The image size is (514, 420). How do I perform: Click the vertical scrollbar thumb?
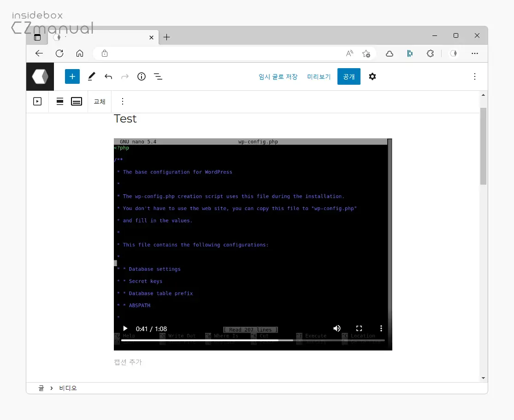pos(483,146)
